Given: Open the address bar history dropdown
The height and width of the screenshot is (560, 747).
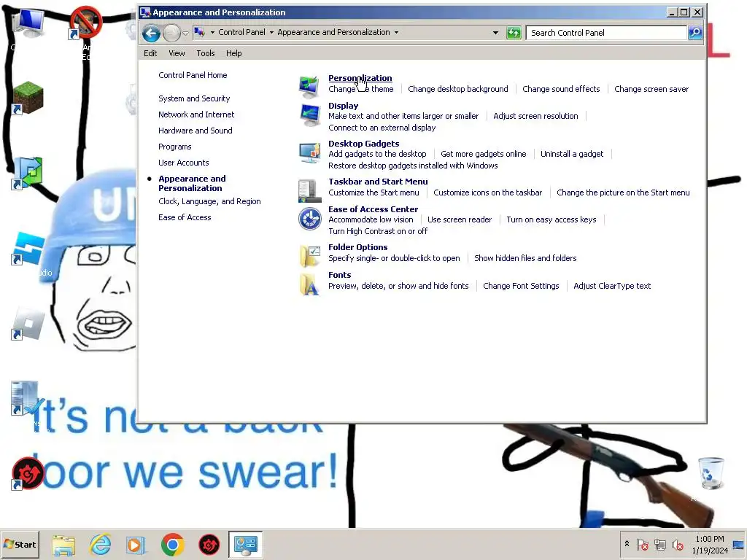Looking at the screenshot, I should click(495, 33).
